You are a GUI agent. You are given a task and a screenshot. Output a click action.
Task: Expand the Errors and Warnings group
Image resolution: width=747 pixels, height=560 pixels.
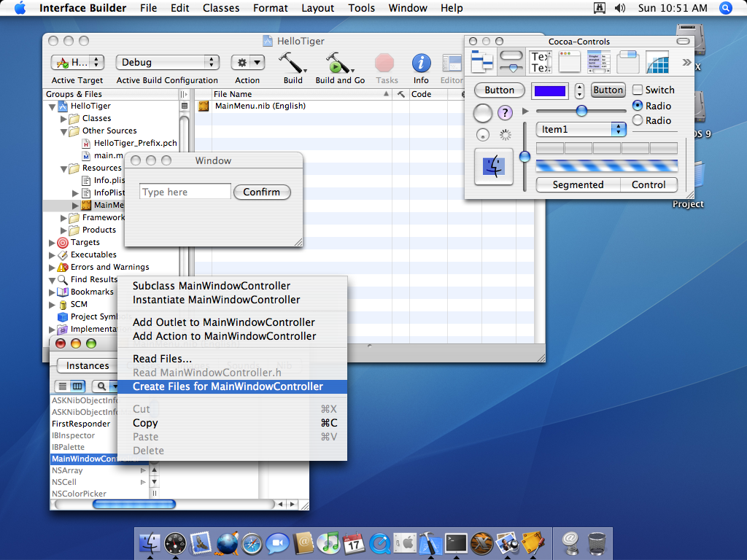pos(52,268)
